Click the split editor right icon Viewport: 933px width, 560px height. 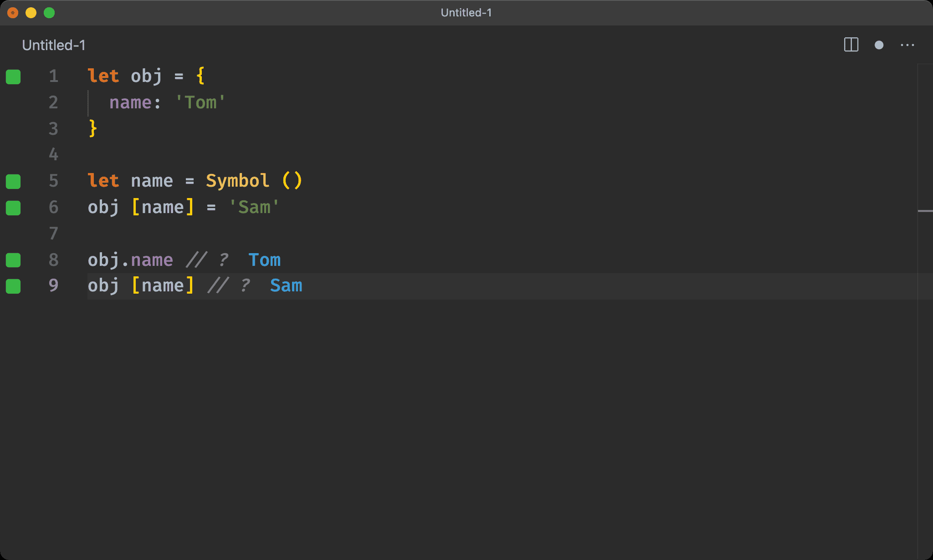[851, 45]
